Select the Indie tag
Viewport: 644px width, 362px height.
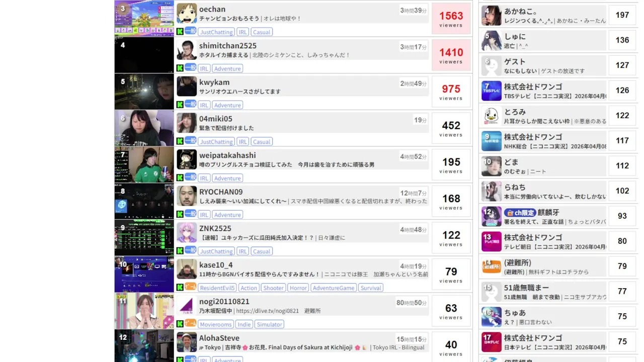click(x=244, y=325)
